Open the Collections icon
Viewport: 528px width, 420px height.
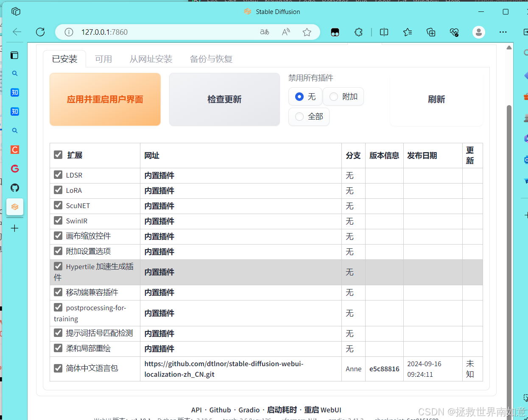click(x=431, y=32)
